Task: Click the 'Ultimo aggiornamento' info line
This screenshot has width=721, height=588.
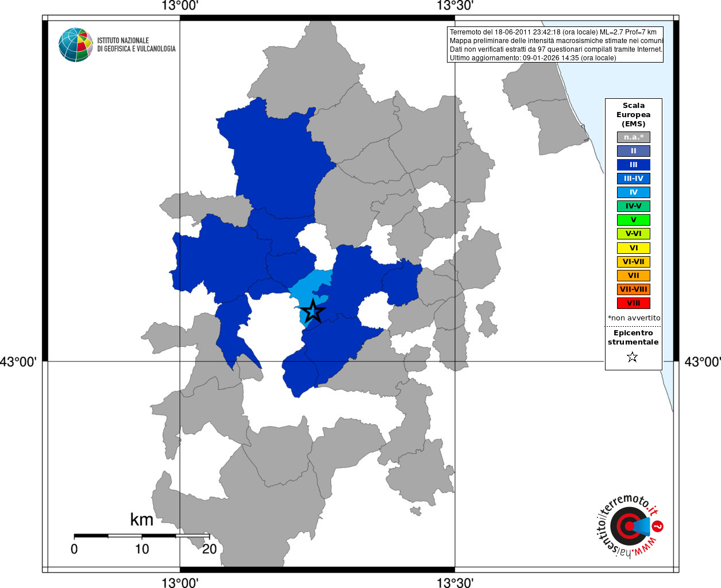Action: pyautogui.click(x=533, y=58)
